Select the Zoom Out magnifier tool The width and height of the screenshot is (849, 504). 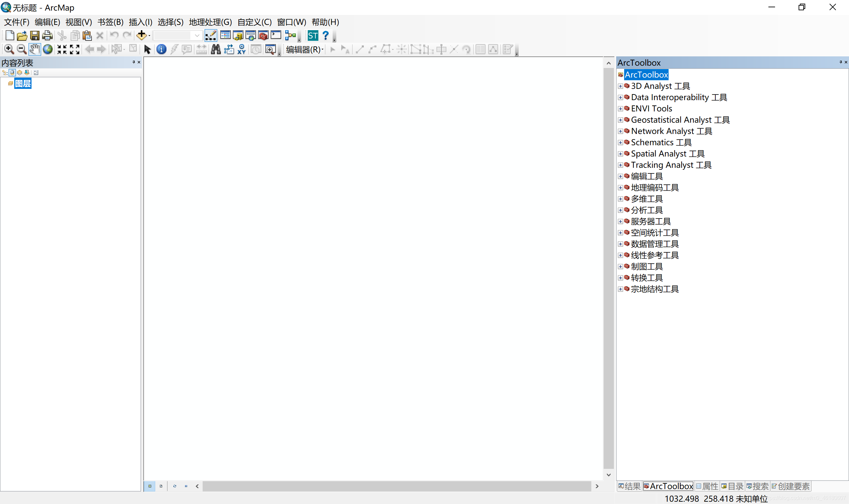(22, 49)
